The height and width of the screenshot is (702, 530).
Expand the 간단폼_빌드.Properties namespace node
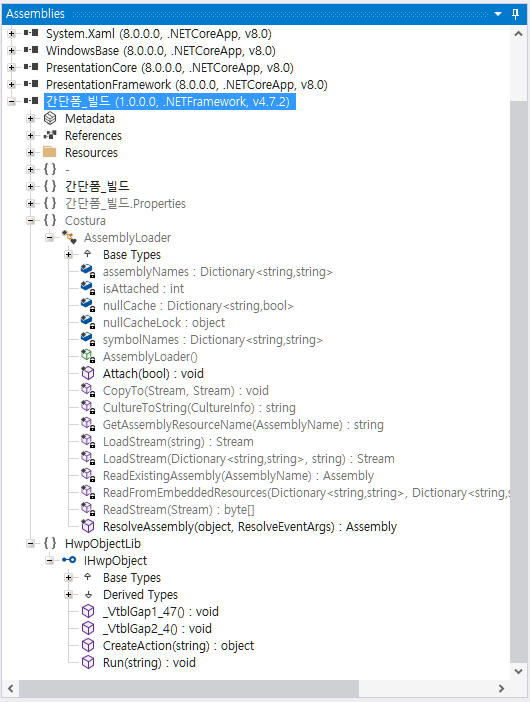click(30, 204)
